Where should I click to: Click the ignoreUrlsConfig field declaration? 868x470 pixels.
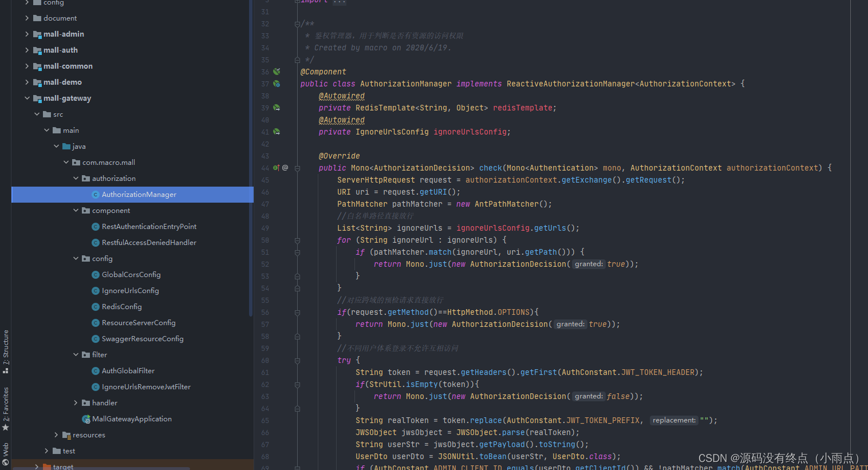[x=469, y=132]
